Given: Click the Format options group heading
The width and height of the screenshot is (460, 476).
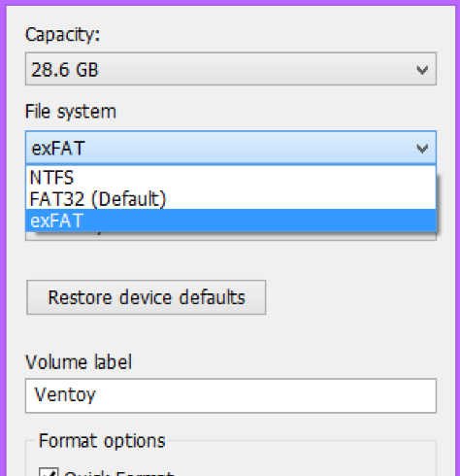Looking at the screenshot, I should [x=102, y=441].
